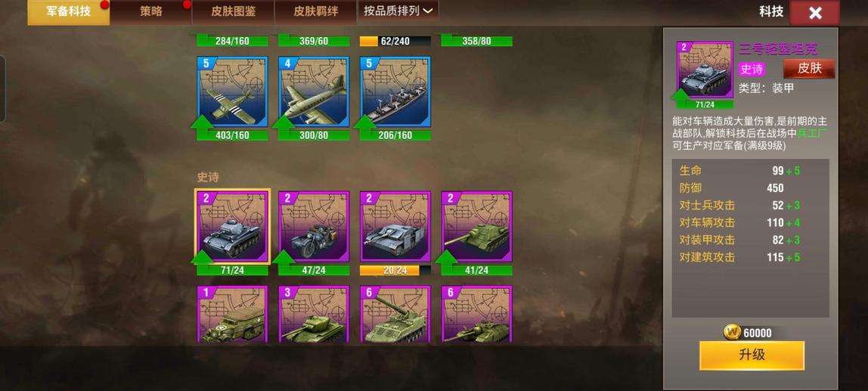Select the green tank destroyer card with 41/24
The image size is (868, 391).
[476, 226]
